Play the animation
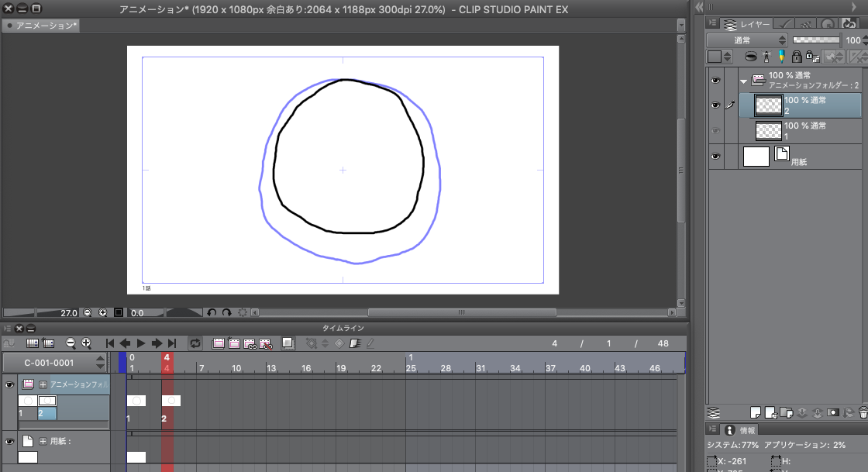 pos(140,343)
